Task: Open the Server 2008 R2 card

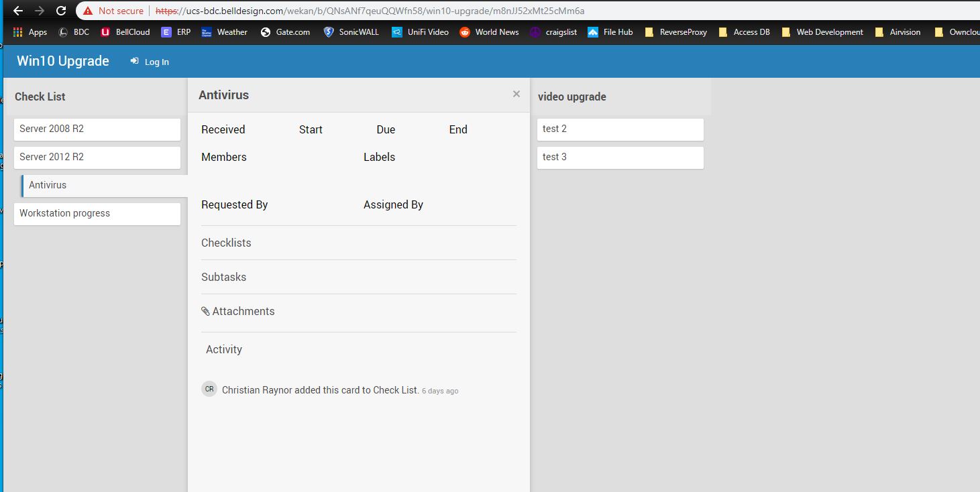Action: coord(97,129)
